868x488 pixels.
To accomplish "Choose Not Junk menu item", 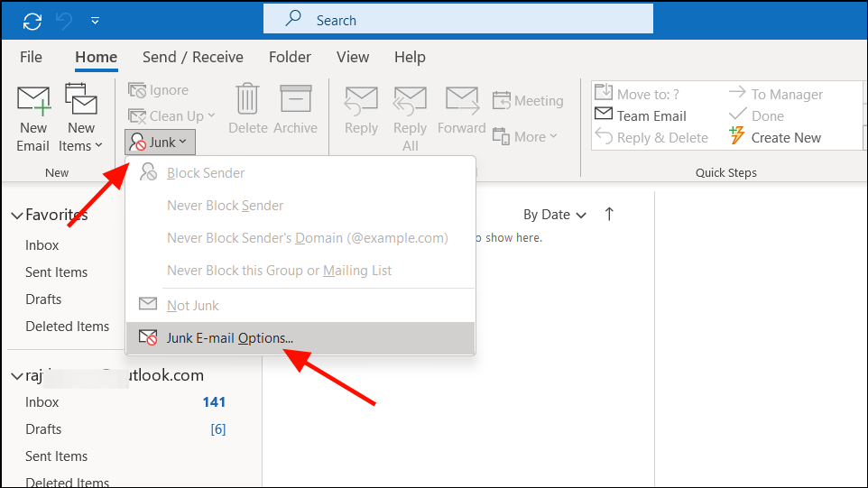I will [300, 306].
